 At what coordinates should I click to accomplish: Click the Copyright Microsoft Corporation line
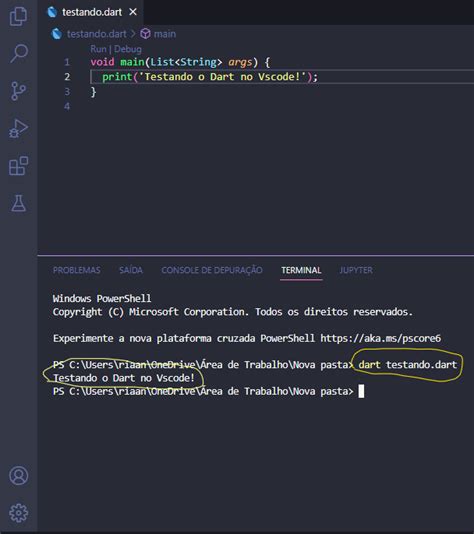tap(233, 312)
